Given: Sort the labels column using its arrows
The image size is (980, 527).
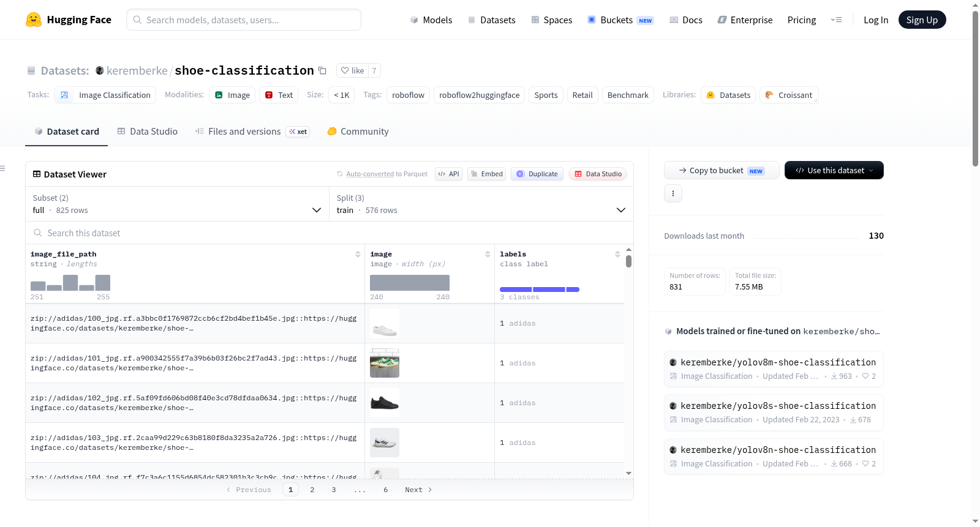Looking at the screenshot, I should tap(617, 254).
